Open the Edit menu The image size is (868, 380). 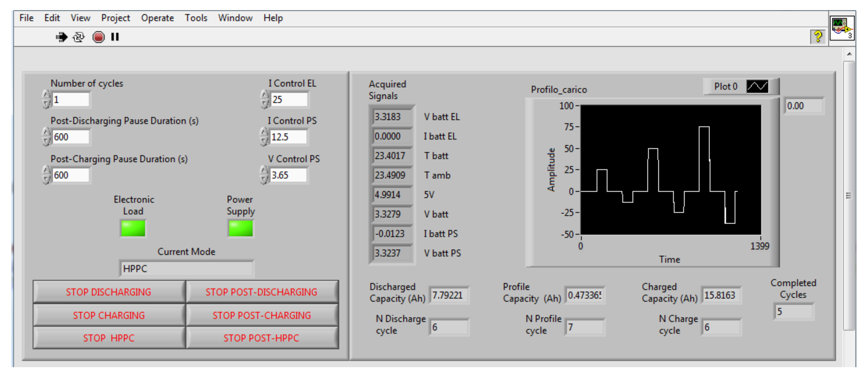(52, 18)
